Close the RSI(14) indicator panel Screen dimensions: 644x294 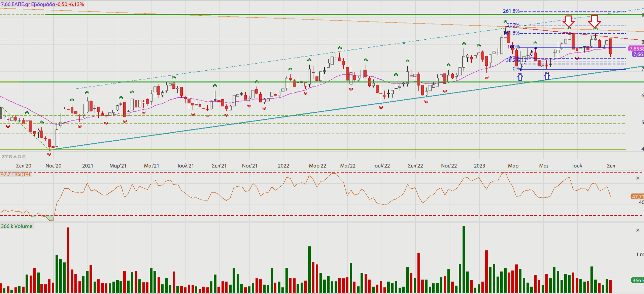[x=637, y=178]
